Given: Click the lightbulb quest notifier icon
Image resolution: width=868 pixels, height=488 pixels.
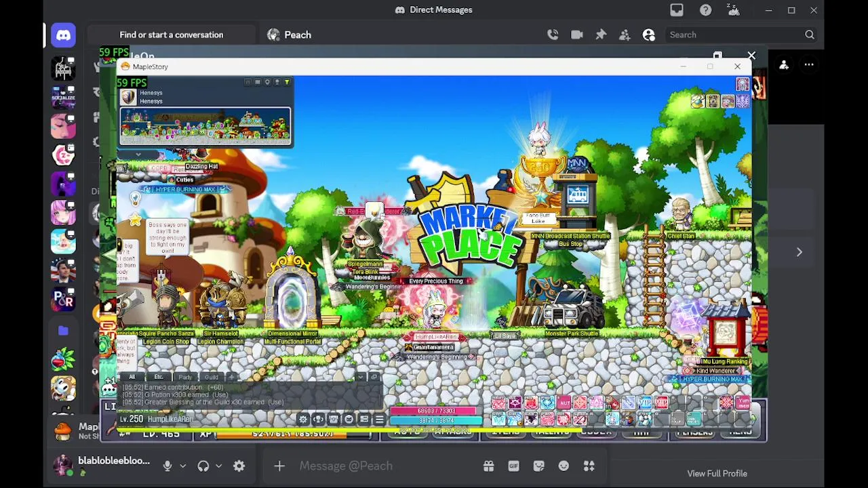Looking at the screenshot, I should (136, 199).
